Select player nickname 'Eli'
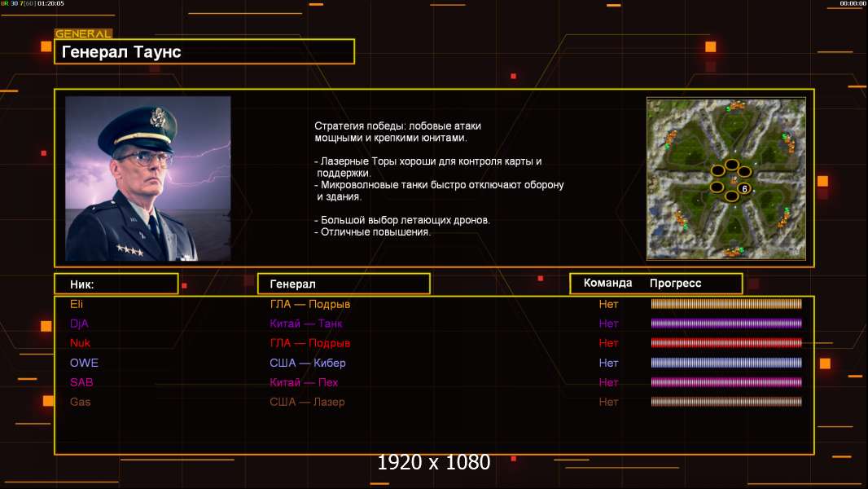Image resolution: width=868 pixels, height=489 pixels. point(77,304)
